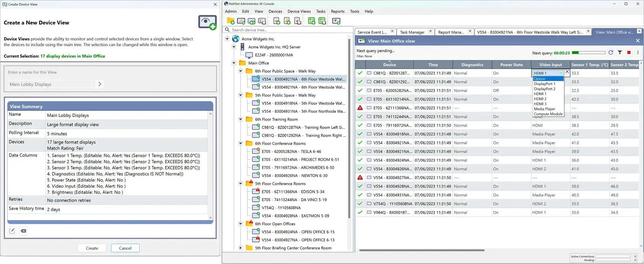Click the edit view summary pencil icon
Screen dimensions: 644x264
[x=12, y=231]
